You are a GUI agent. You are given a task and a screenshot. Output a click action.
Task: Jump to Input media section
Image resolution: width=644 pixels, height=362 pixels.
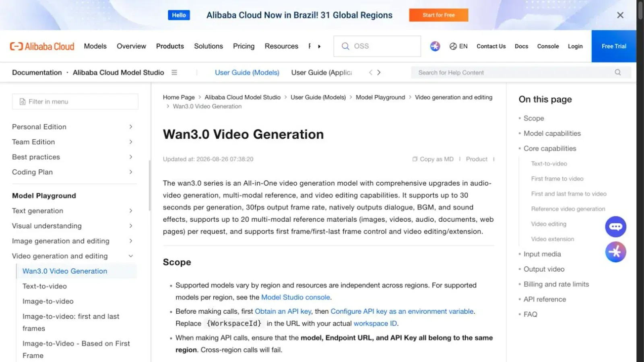coord(542,254)
